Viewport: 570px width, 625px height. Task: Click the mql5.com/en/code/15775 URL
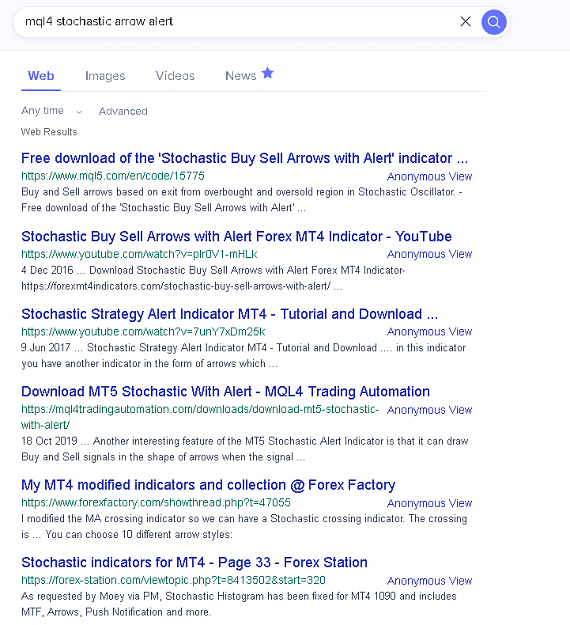point(113,176)
